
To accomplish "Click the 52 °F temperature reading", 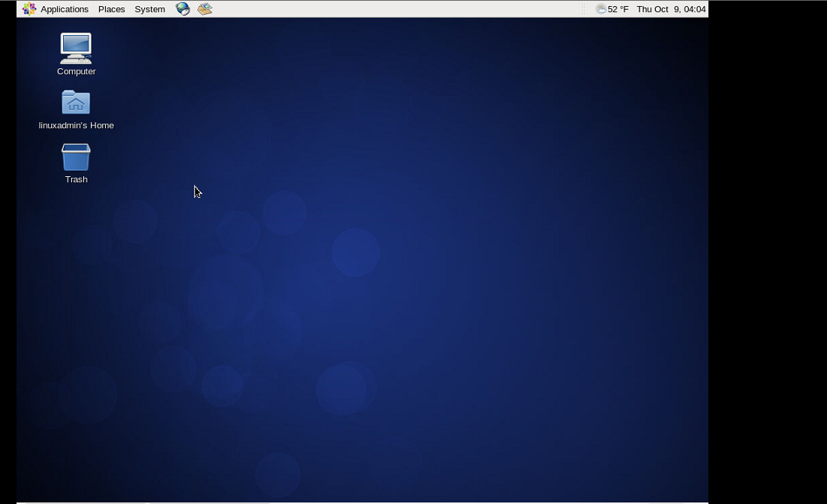I will (x=618, y=9).
